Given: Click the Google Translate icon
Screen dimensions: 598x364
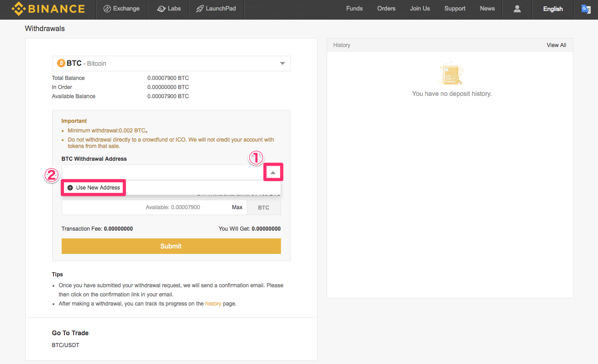Looking at the screenshot, I should point(586,9).
